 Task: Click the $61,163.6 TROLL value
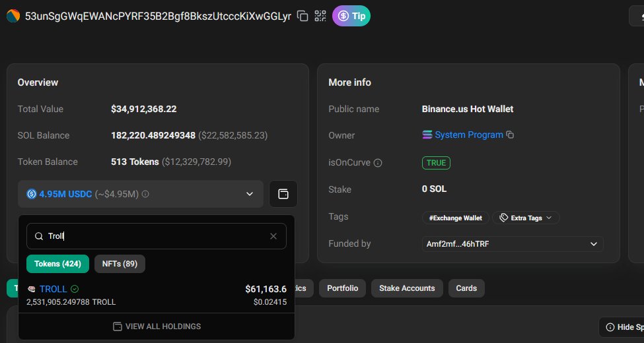click(x=266, y=290)
